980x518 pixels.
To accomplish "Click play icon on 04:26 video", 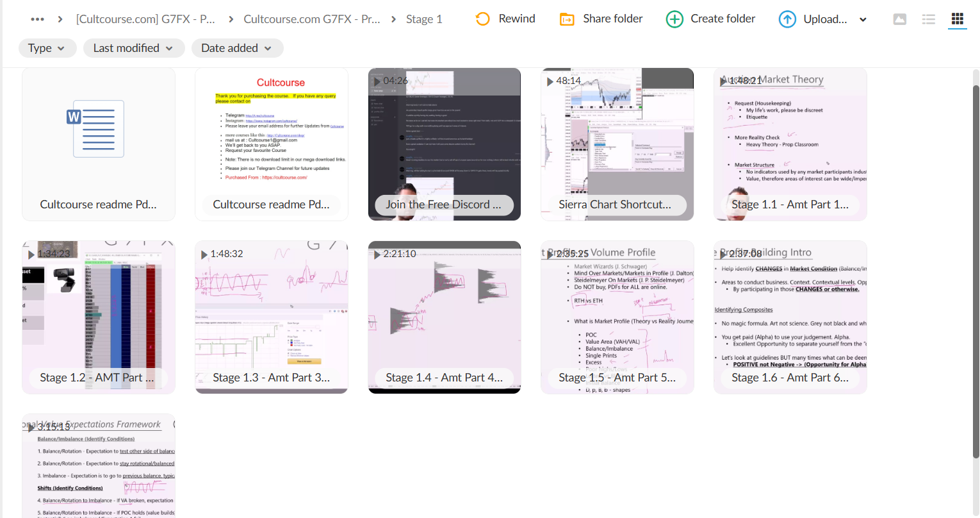I will click(x=377, y=81).
